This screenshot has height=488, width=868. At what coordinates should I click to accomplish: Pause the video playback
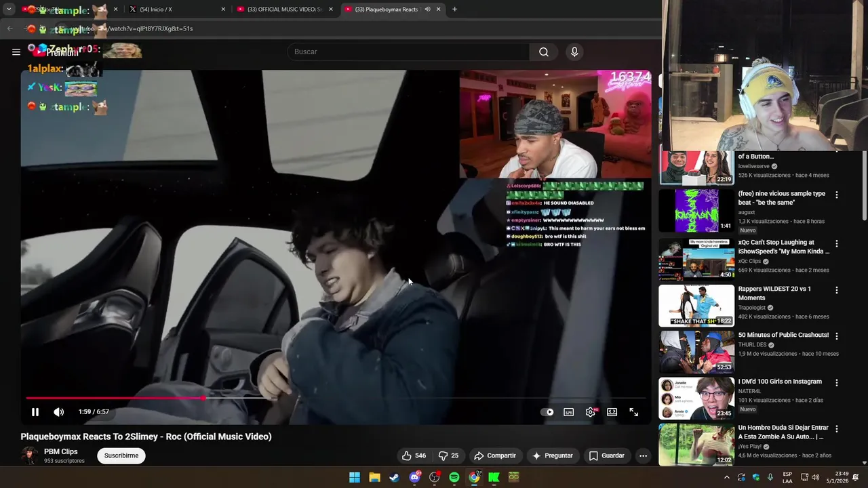pos(35,411)
